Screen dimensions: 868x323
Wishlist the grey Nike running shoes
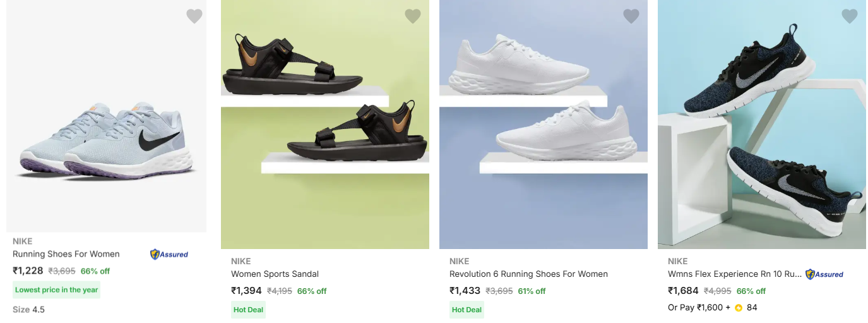[x=194, y=16]
